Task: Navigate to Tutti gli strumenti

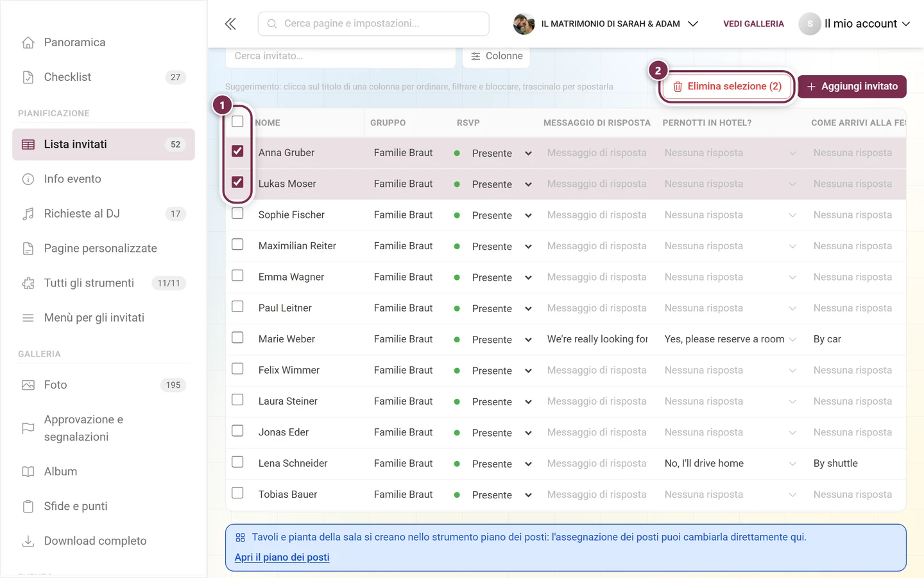Action: [x=103, y=283]
